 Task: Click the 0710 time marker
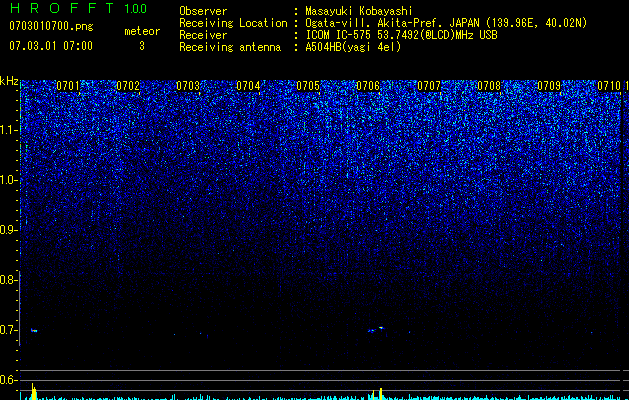pyautogui.click(x=609, y=86)
